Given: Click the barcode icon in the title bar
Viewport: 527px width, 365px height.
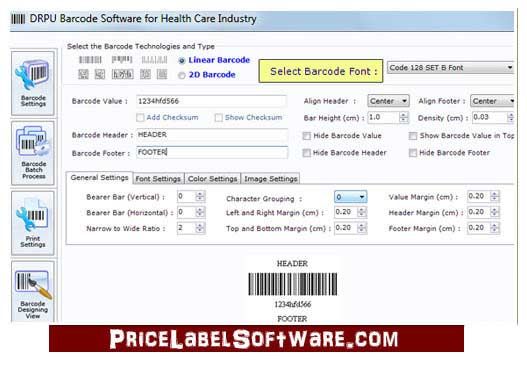Looking at the screenshot, I should pyautogui.click(x=18, y=19).
